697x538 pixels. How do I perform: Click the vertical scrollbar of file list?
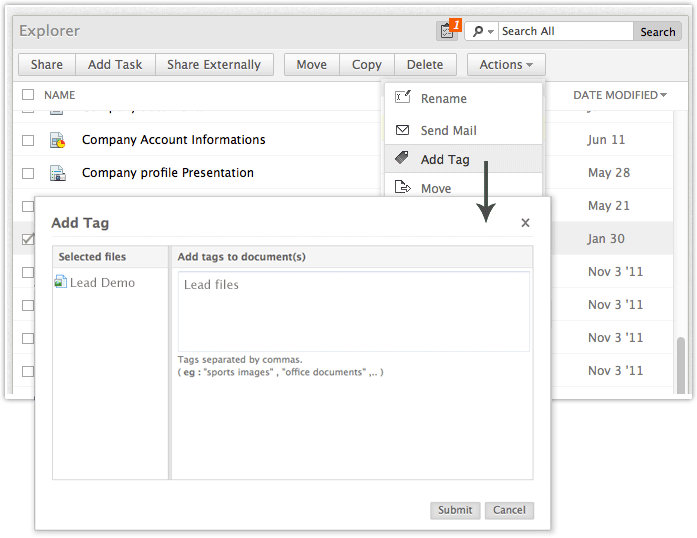681,364
